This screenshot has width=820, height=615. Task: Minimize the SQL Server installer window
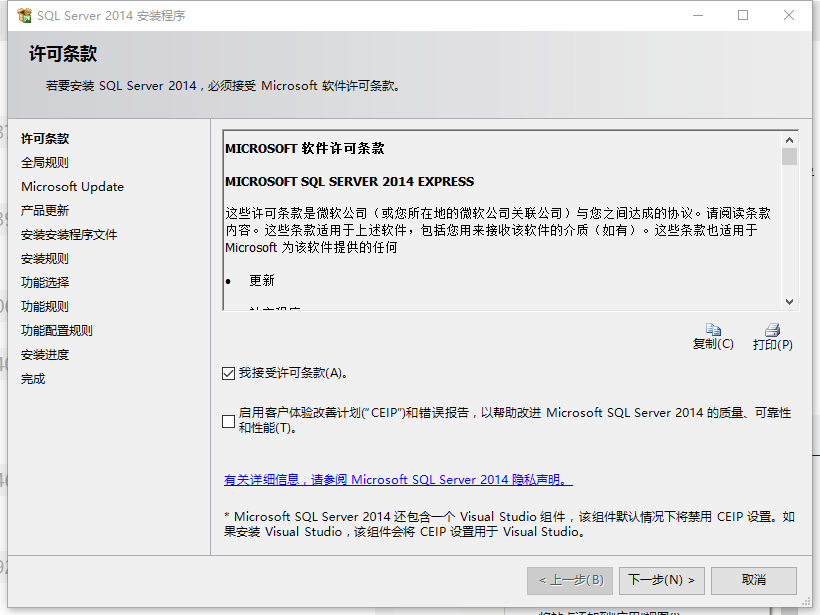coord(698,15)
